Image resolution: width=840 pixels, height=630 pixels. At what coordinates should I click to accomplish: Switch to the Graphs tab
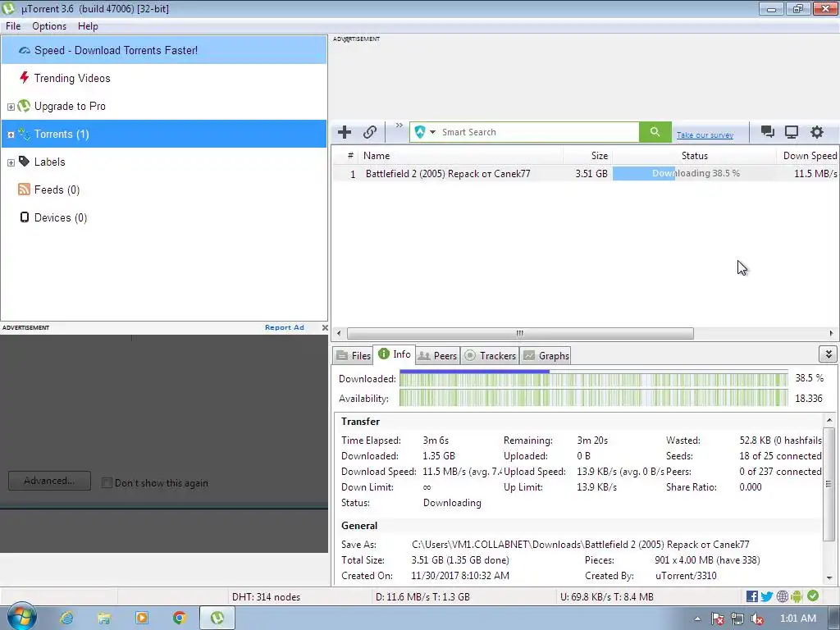tap(546, 356)
